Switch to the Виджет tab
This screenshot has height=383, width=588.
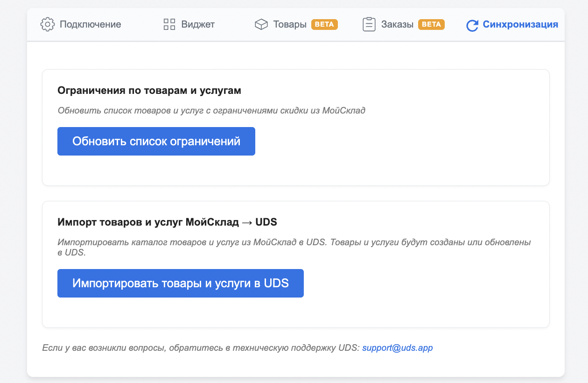point(198,24)
